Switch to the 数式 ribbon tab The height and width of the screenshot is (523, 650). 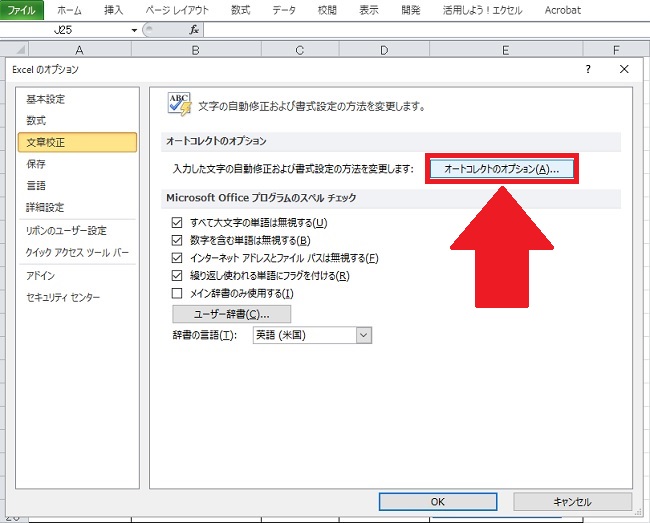pos(240,9)
